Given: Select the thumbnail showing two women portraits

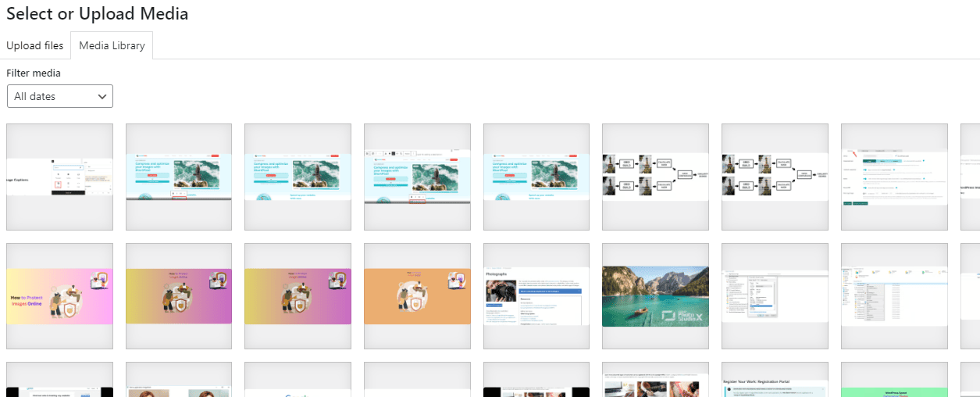Looking at the screenshot, I should pyautogui.click(x=179, y=380).
